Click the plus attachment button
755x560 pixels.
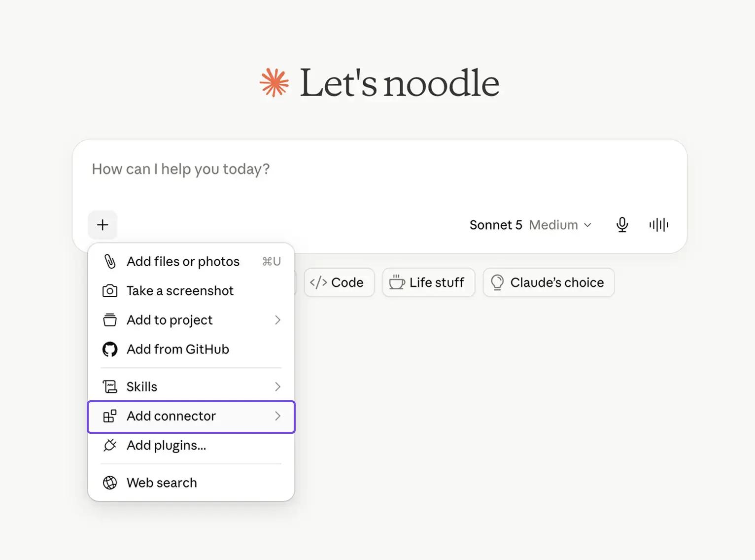click(103, 225)
